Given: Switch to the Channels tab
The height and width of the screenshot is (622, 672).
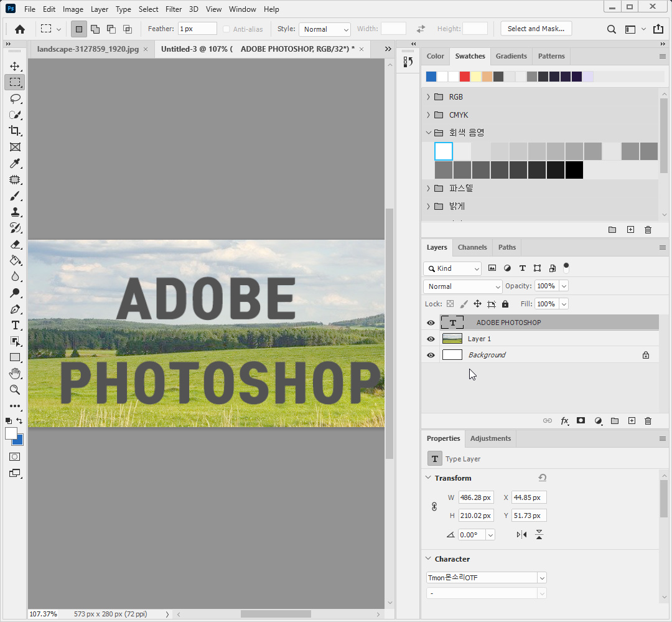Looking at the screenshot, I should pyautogui.click(x=472, y=248).
